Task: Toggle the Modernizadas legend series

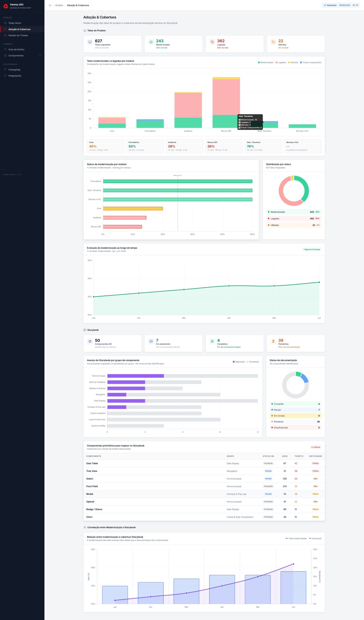Action: click(266, 62)
